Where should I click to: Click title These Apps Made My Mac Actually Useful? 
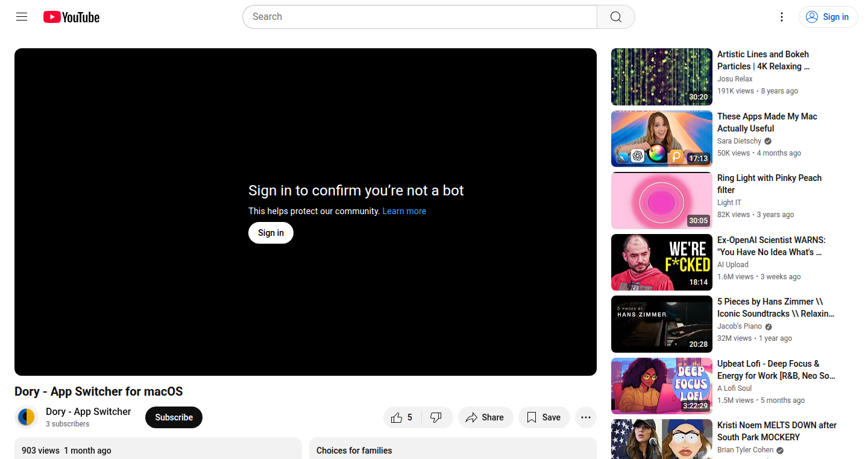click(x=767, y=122)
